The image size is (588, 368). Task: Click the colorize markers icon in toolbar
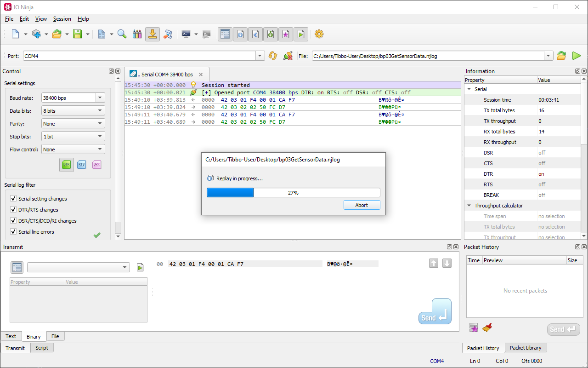coord(137,34)
